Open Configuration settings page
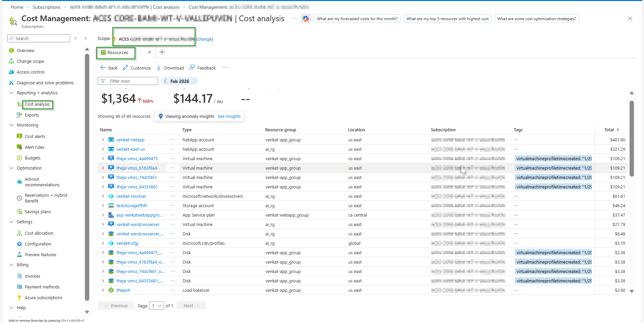 [x=38, y=244]
